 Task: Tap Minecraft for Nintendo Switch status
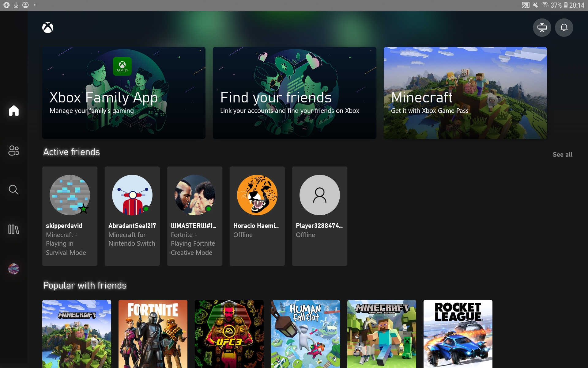tap(132, 239)
